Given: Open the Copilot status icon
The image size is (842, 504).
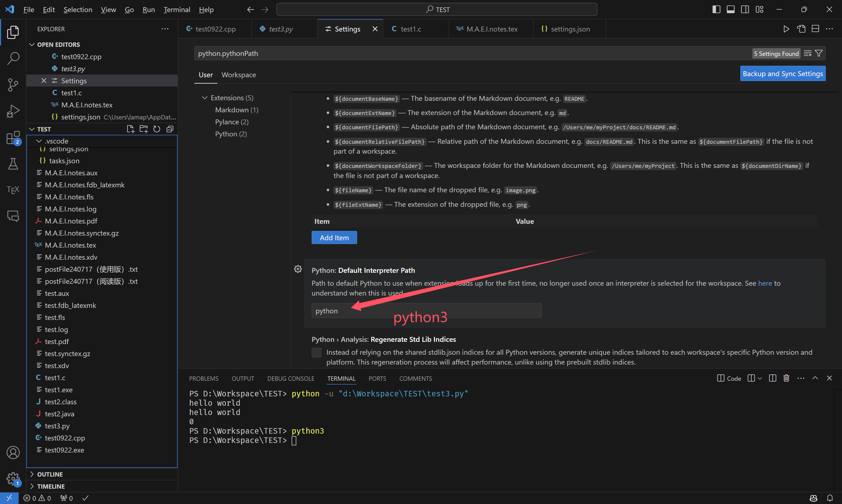Looking at the screenshot, I should 813,498.
